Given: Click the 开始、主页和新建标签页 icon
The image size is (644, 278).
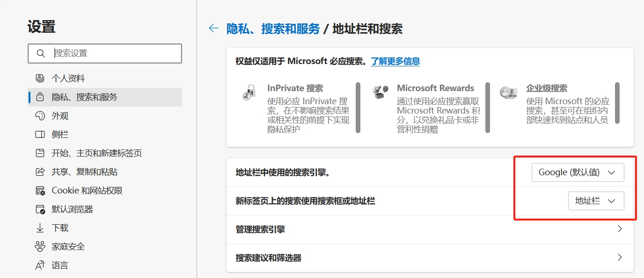Looking at the screenshot, I should (x=40, y=153).
